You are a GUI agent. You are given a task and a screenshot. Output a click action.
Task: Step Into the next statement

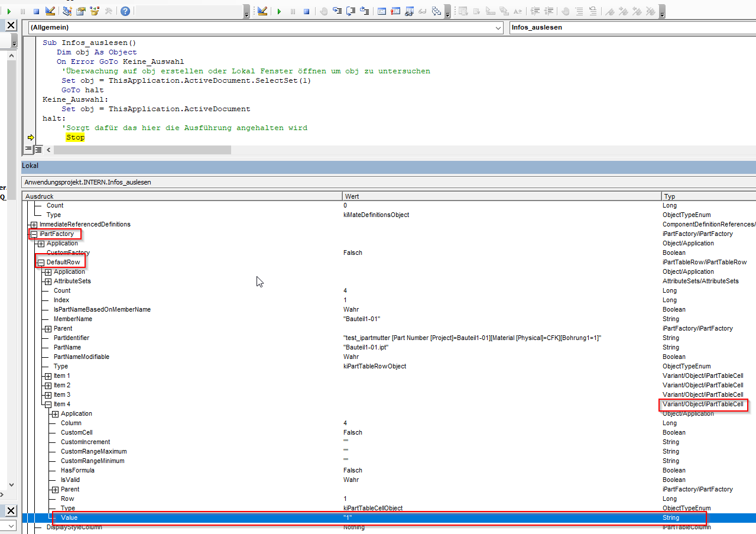[x=336, y=11]
